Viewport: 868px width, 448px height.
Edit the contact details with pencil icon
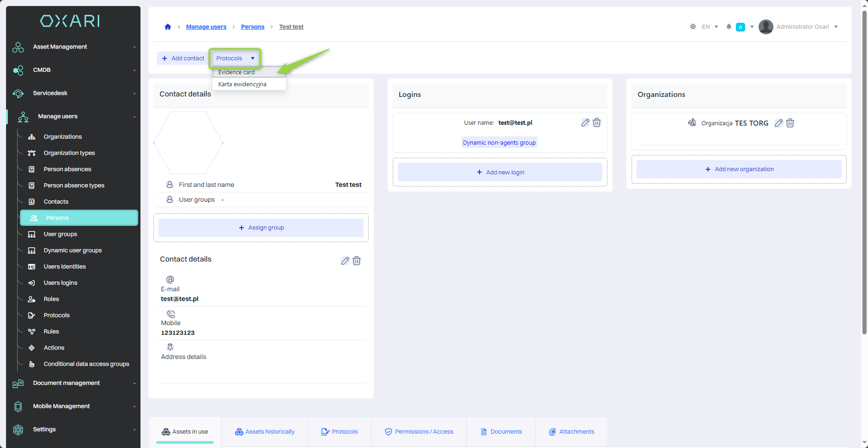tap(345, 261)
